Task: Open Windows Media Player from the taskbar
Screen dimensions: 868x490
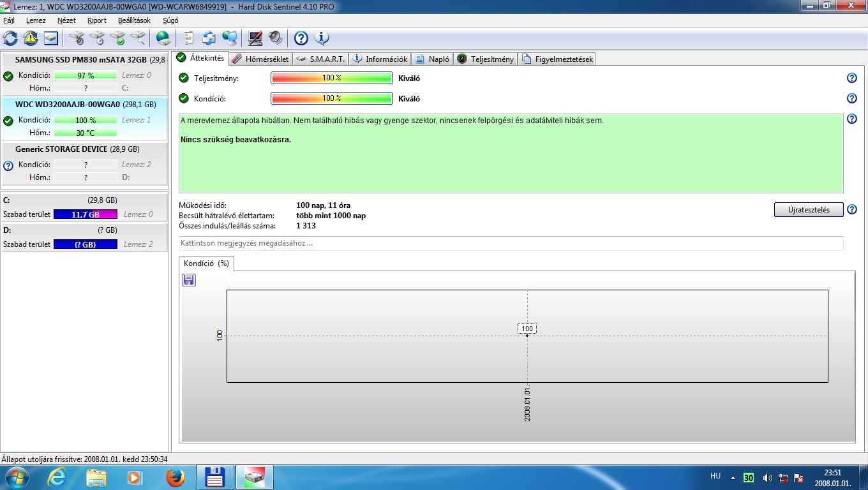Action: 134,477
